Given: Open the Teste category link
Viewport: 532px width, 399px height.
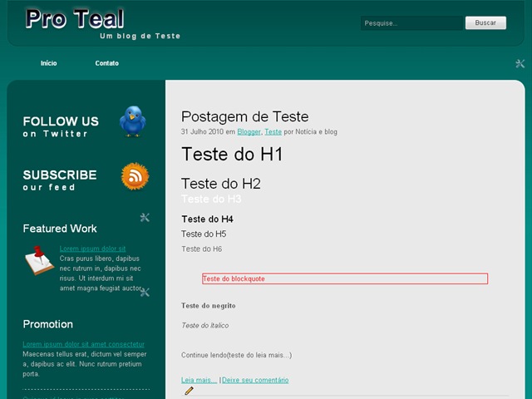Looking at the screenshot, I should [x=273, y=131].
